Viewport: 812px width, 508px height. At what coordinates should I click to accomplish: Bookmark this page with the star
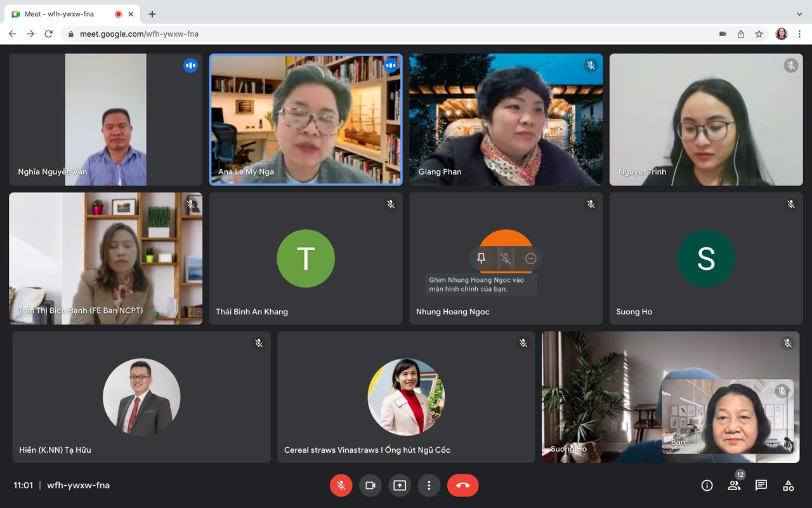[x=759, y=34]
